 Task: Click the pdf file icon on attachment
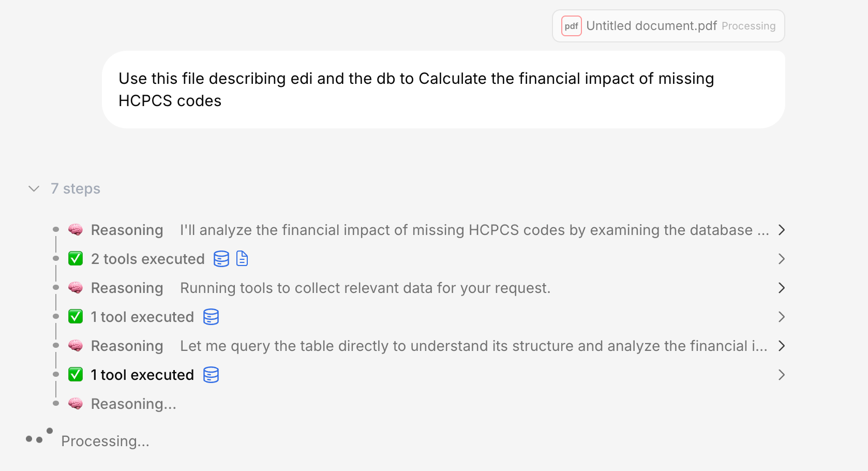point(571,26)
